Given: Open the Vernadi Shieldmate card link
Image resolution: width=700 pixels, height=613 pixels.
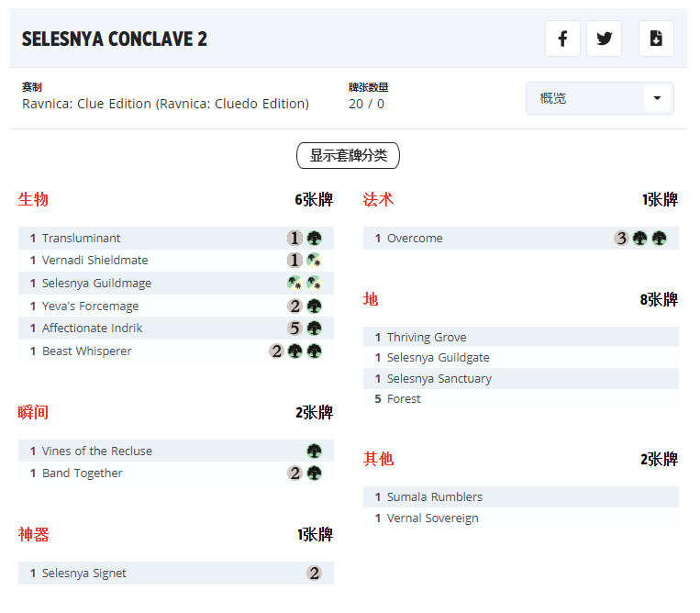Looking at the screenshot, I should [x=94, y=261].
